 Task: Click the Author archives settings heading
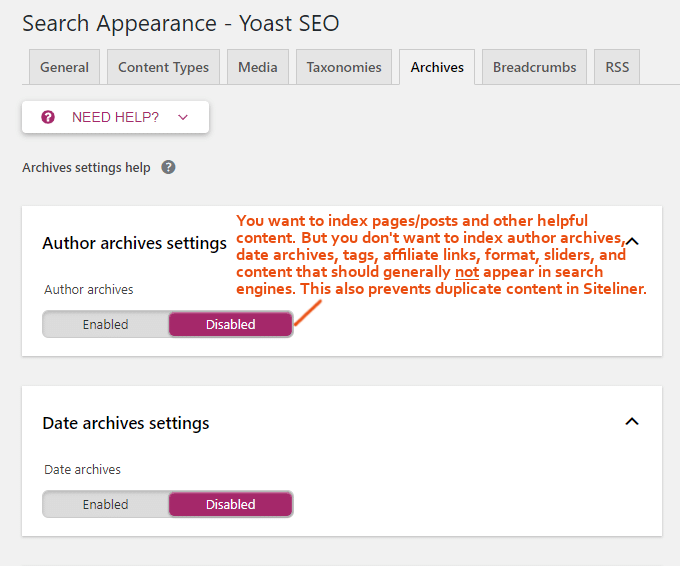point(134,243)
